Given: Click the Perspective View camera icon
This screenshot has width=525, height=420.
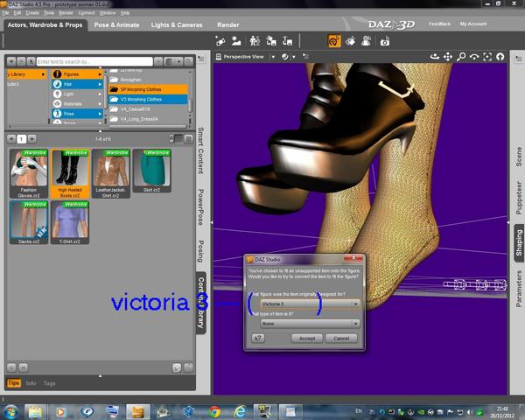Looking at the screenshot, I should 219,57.
